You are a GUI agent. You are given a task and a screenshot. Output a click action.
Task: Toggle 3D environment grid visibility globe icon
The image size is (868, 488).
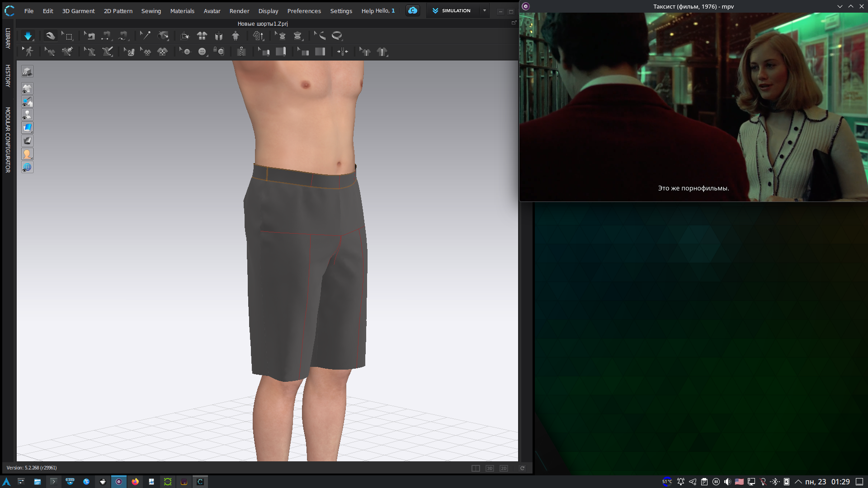(x=27, y=167)
